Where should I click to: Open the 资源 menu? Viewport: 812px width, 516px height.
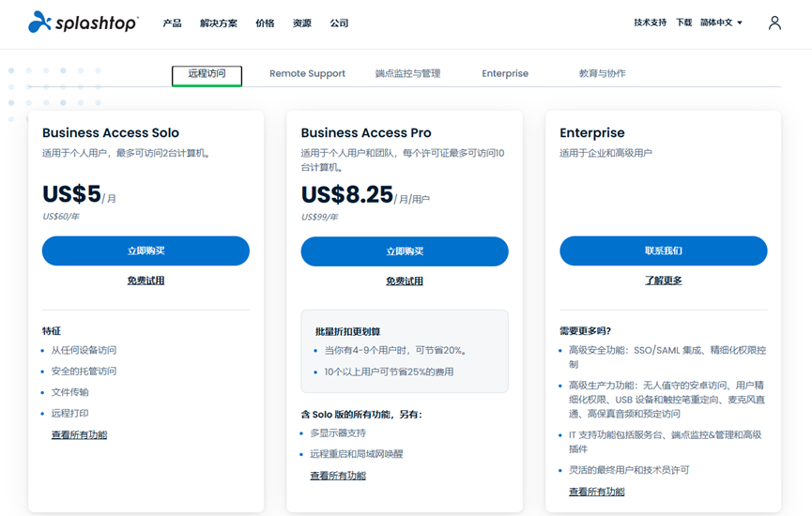tap(302, 23)
